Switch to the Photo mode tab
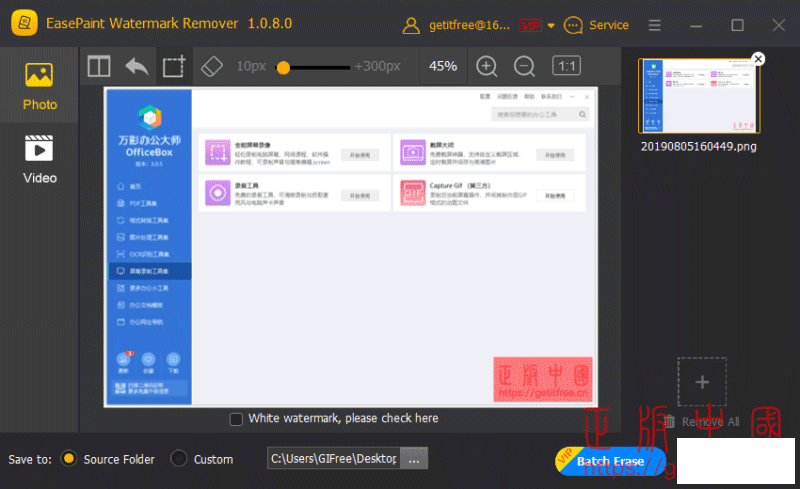 pyautogui.click(x=39, y=86)
